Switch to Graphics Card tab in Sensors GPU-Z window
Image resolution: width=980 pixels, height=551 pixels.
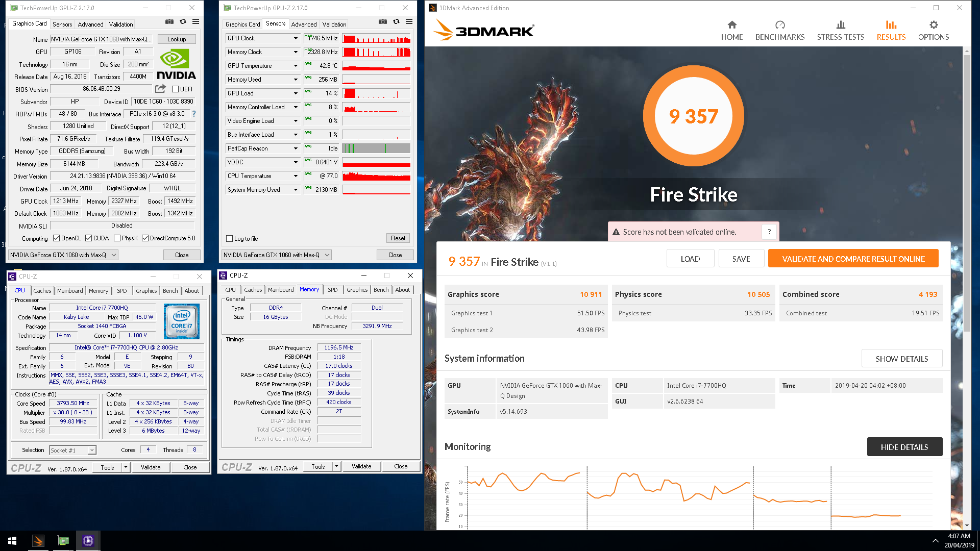[x=242, y=24]
